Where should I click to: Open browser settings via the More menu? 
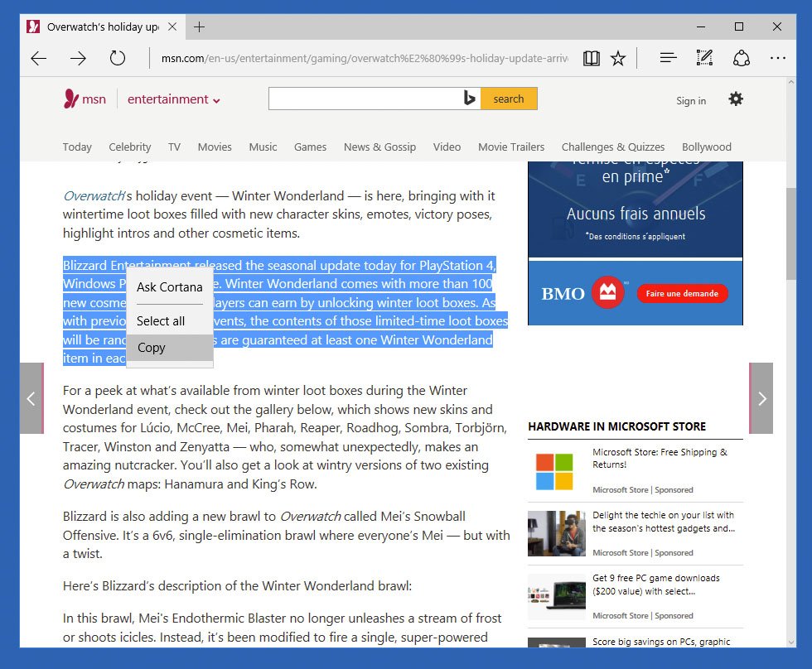(x=777, y=57)
